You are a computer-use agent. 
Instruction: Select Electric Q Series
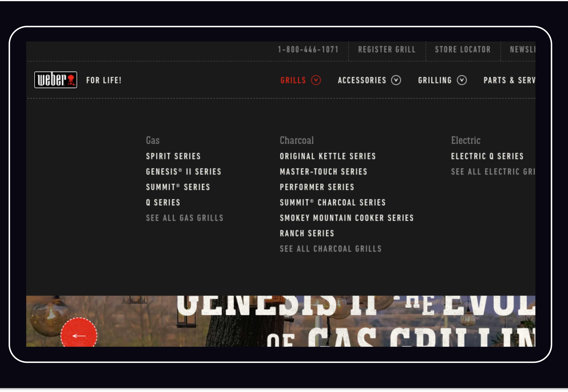[488, 157]
